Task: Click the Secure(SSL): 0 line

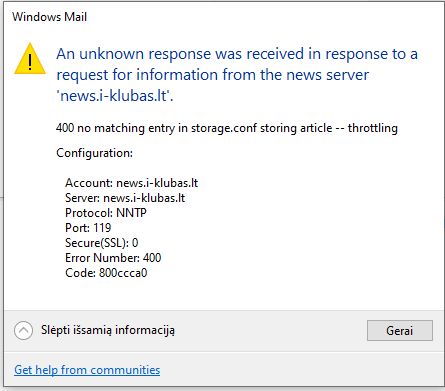Action: (x=101, y=243)
